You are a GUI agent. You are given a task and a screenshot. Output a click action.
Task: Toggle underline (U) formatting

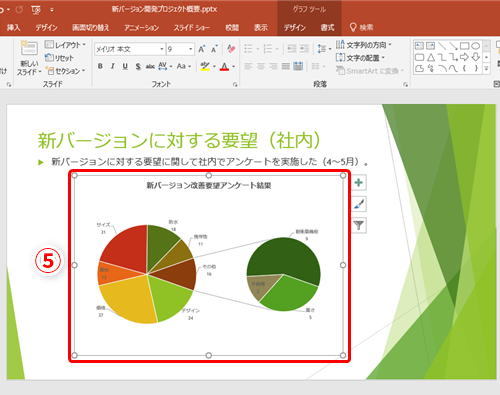125,66
